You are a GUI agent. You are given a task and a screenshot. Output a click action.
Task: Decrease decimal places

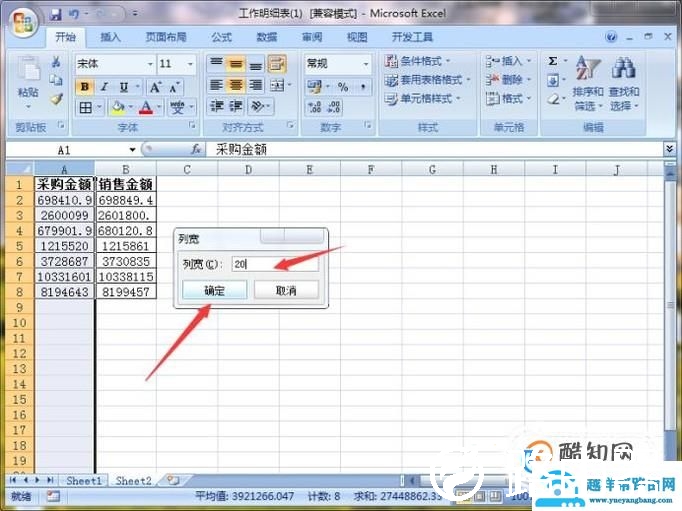click(334, 107)
